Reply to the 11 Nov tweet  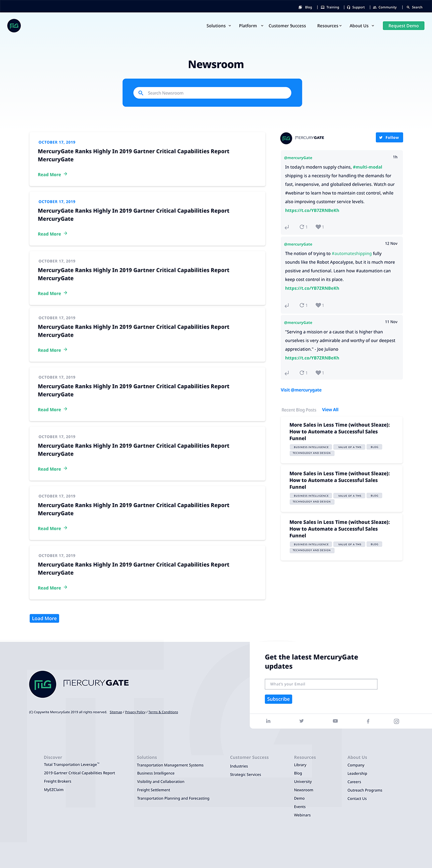click(x=287, y=373)
